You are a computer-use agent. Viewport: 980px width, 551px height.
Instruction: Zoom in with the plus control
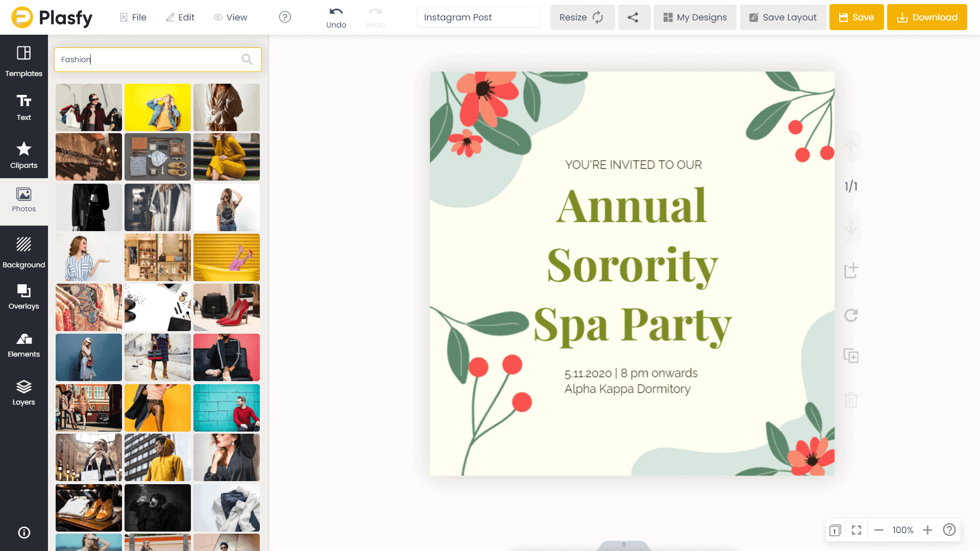(927, 530)
